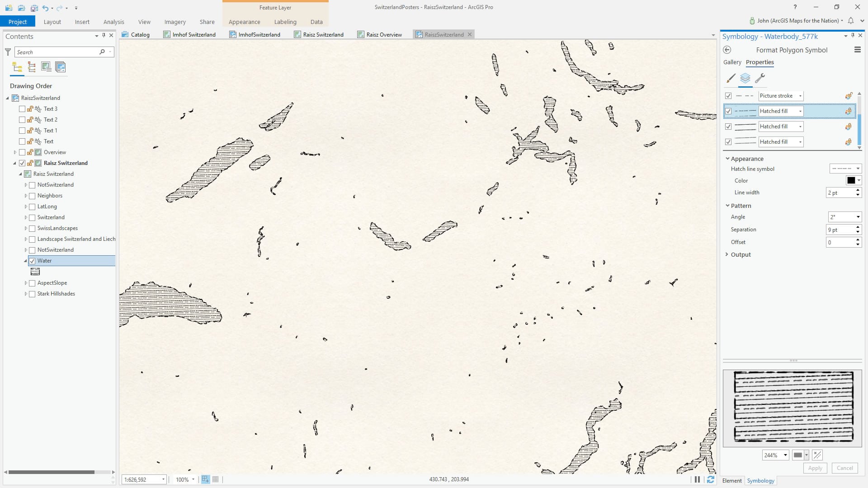This screenshot has height=488, width=868.
Task: Open the Symbology pane hamburger menu
Action: tap(857, 50)
